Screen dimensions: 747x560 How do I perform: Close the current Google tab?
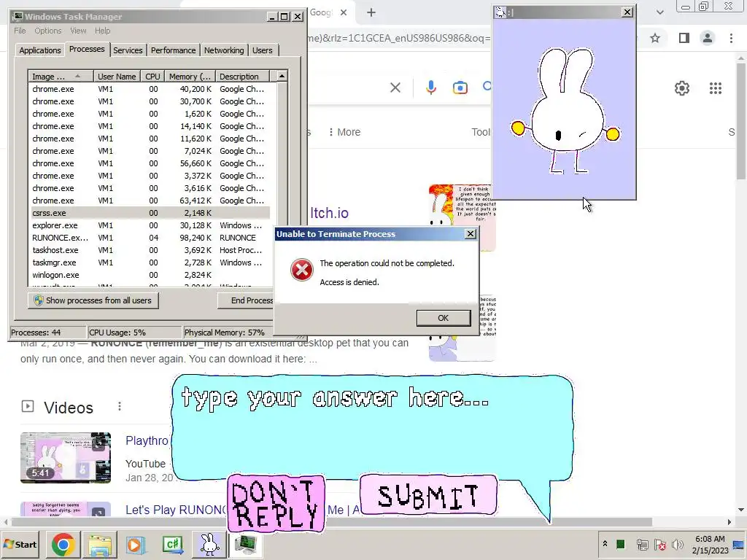click(344, 12)
